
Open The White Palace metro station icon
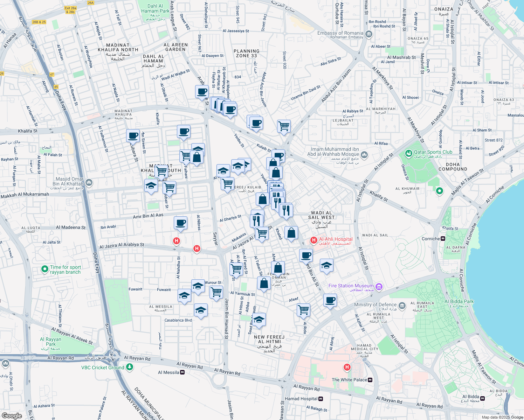[x=371, y=380]
